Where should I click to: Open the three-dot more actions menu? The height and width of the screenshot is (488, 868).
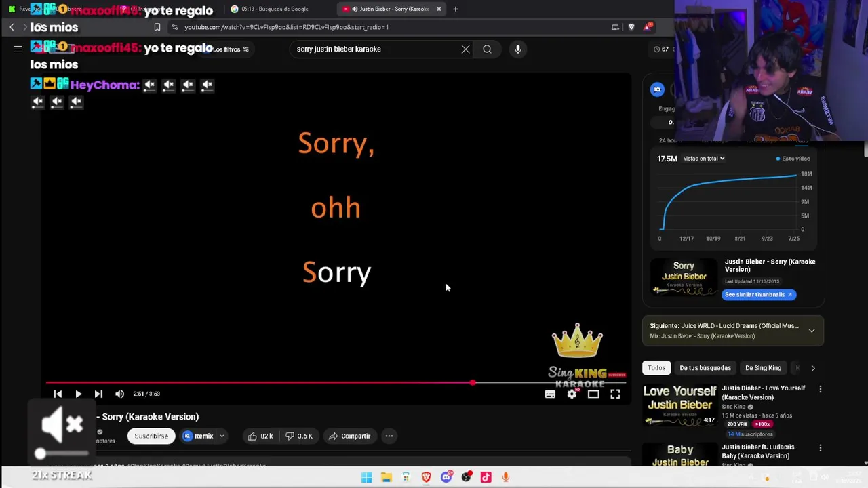click(389, 436)
